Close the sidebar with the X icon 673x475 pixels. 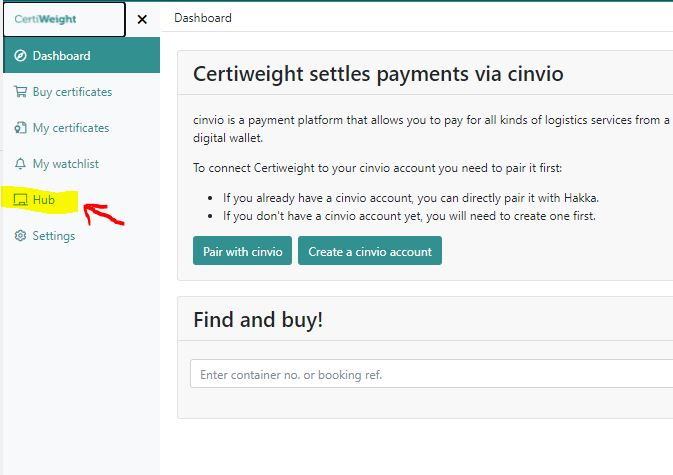(142, 19)
